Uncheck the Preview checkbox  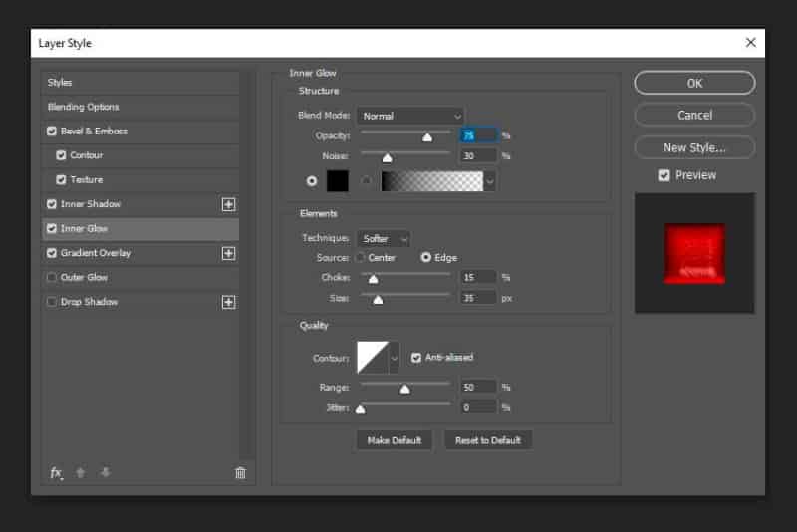click(x=664, y=175)
